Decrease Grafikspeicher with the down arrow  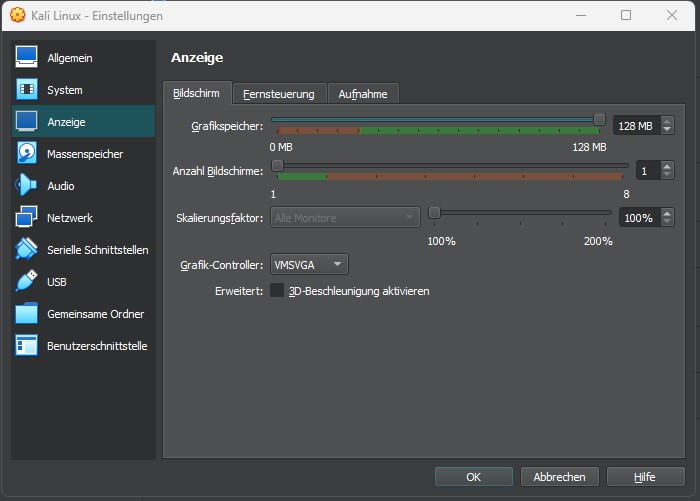tap(667, 129)
